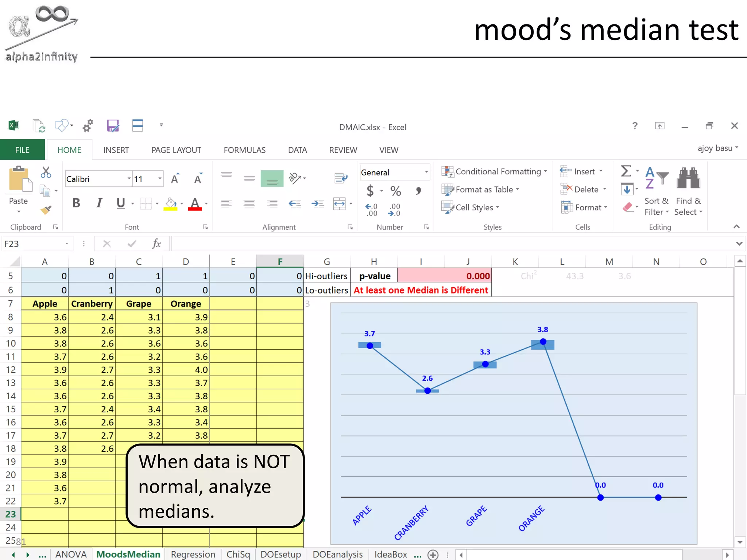747x560 pixels.
Task: Click the Insert Function fx icon
Action: (156, 244)
